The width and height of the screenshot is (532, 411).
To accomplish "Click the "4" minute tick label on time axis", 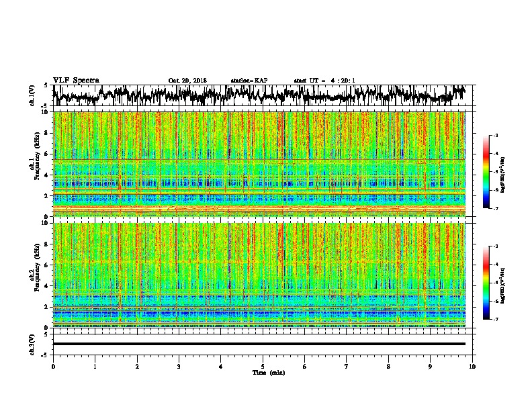I will (221, 367).
